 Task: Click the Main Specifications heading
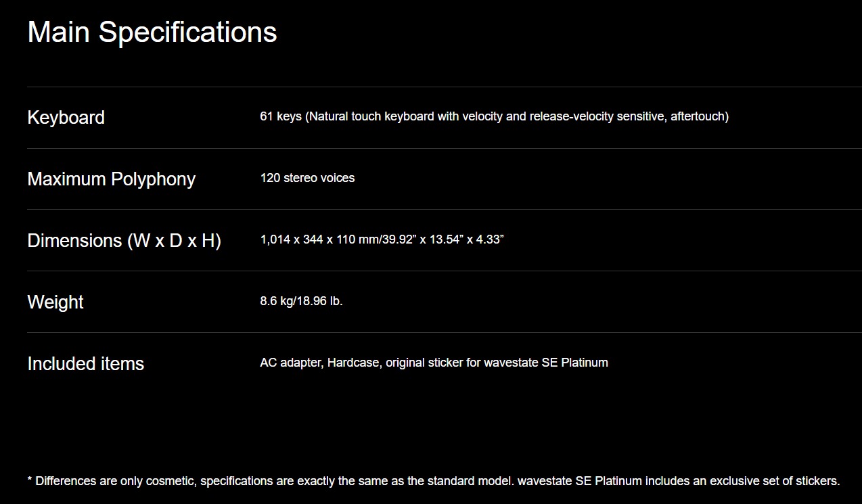click(152, 32)
